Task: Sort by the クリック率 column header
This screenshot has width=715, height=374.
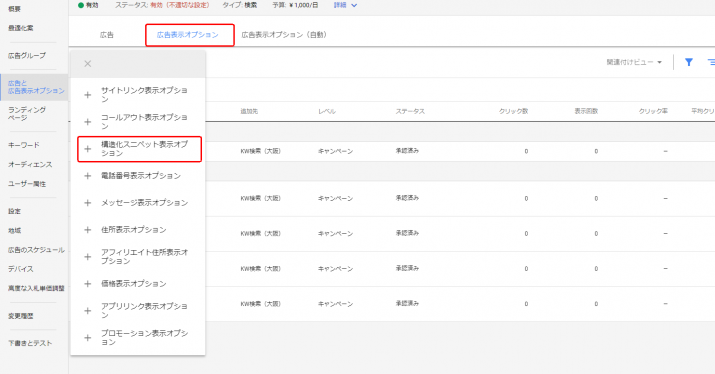Action: [653, 111]
